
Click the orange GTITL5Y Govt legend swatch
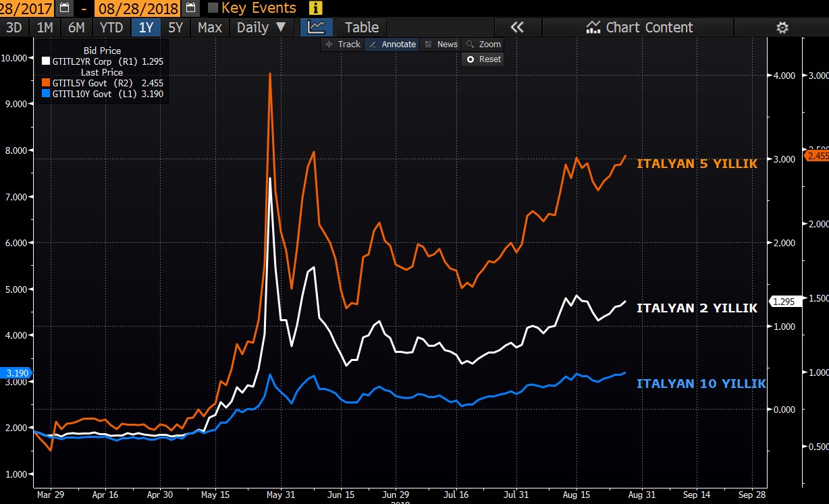pos(46,83)
